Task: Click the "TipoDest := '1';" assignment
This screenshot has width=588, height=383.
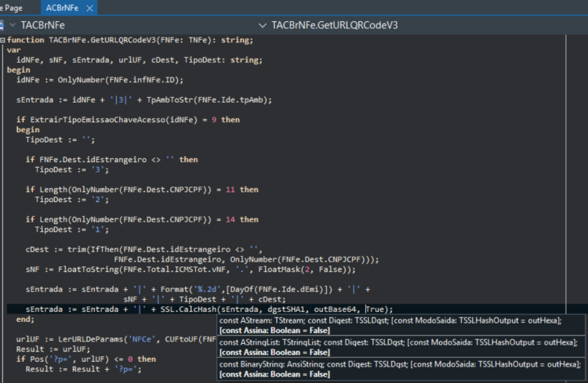Action: (71, 229)
